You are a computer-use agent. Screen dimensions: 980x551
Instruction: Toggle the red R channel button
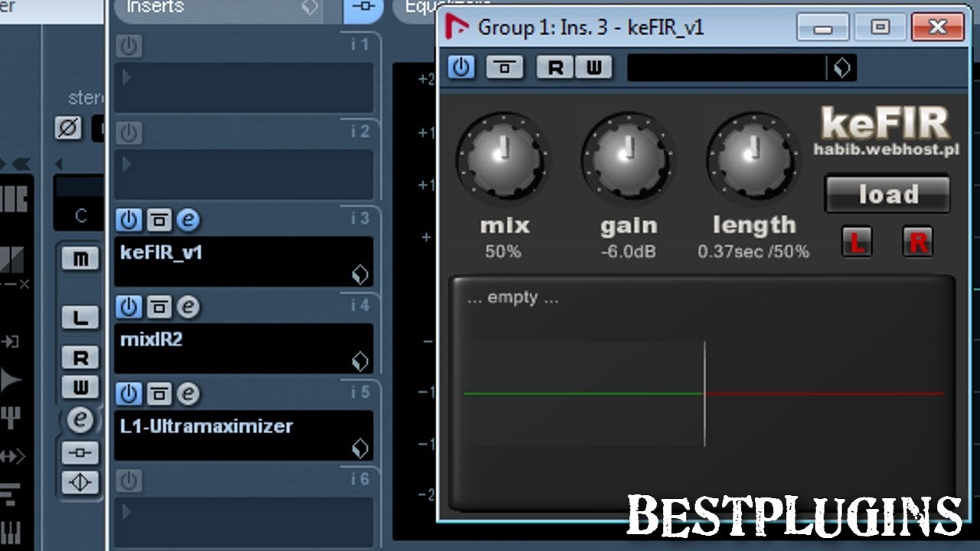click(x=918, y=243)
